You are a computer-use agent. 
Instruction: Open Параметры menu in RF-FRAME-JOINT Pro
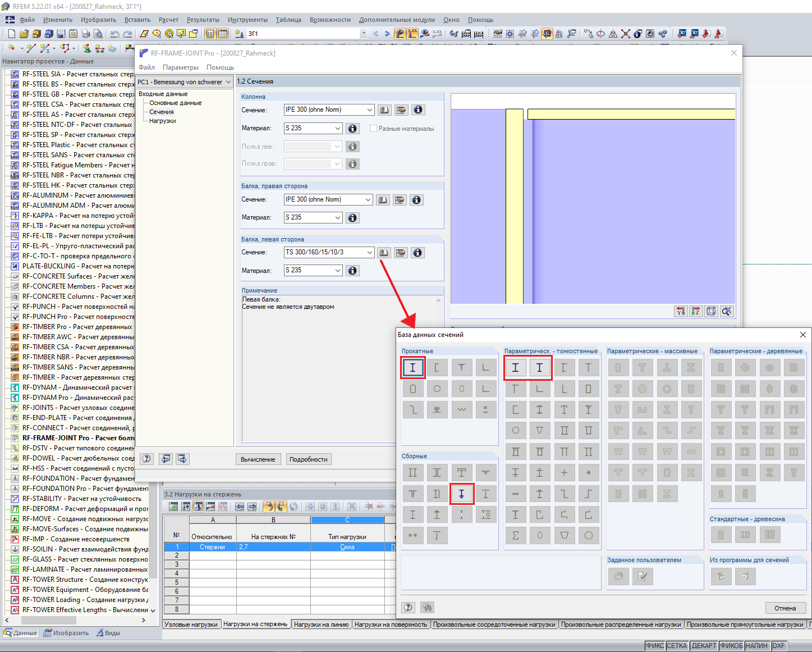pyautogui.click(x=181, y=67)
